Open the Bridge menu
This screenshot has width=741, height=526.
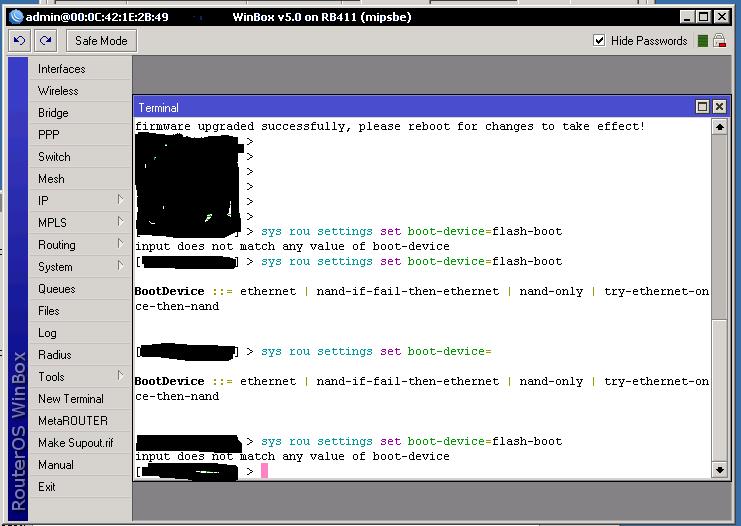point(80,113)
